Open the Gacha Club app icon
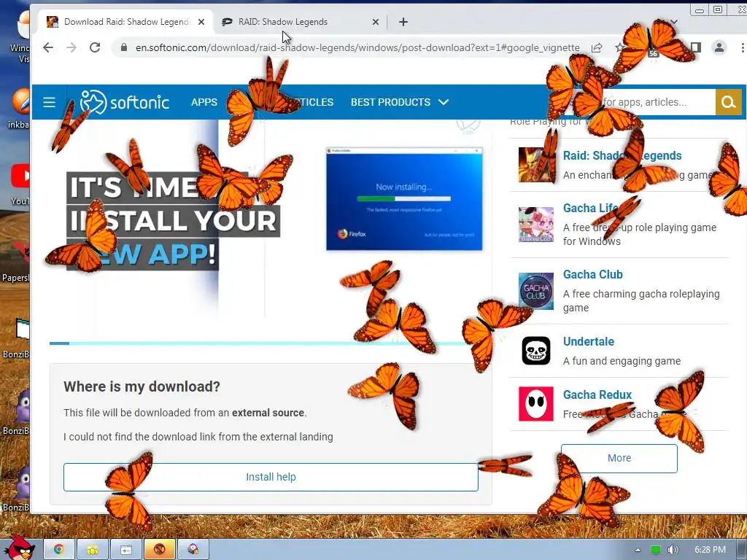Image resolution: width=747 pixels, height=560 pixels. click(536, 291)
